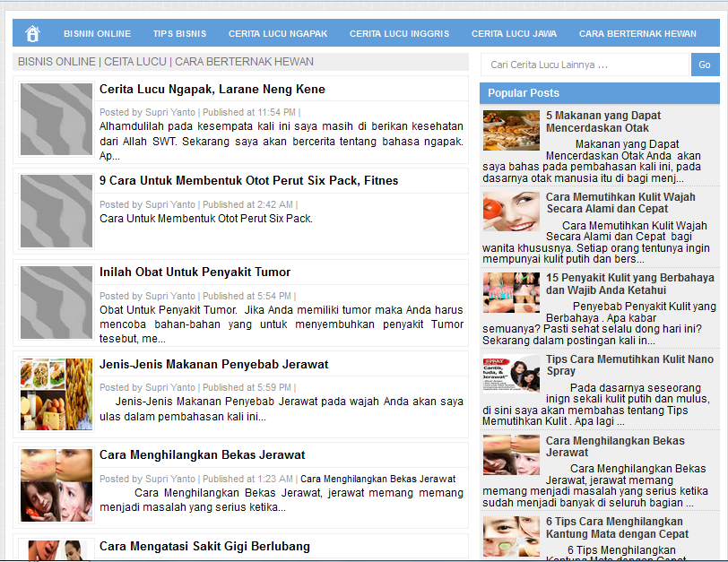
Task: Go to CERITA LUCU NGAPAK menu
Action: [x=278, y=34]
